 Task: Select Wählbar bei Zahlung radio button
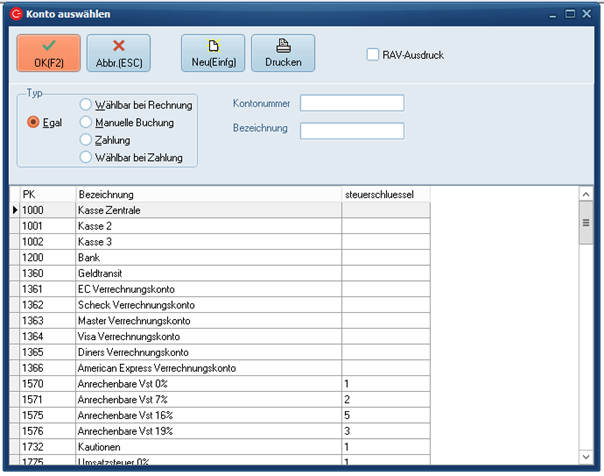[x=86, y=157]
